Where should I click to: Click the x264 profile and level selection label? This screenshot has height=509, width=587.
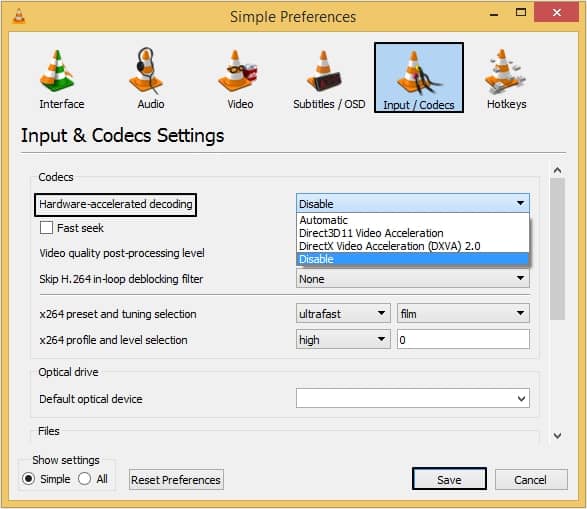(x=113, y=340)
